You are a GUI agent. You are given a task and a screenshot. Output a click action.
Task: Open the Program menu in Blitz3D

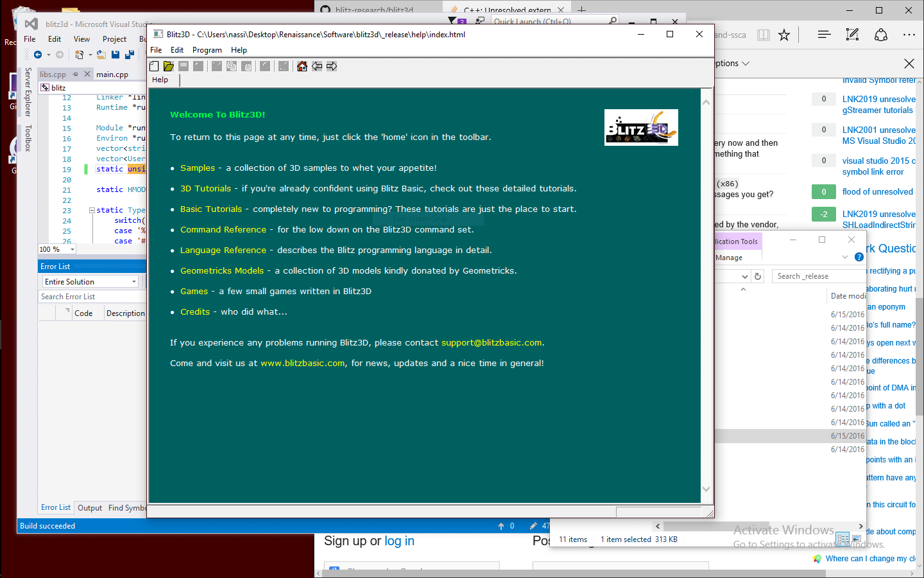click(207, 50)
